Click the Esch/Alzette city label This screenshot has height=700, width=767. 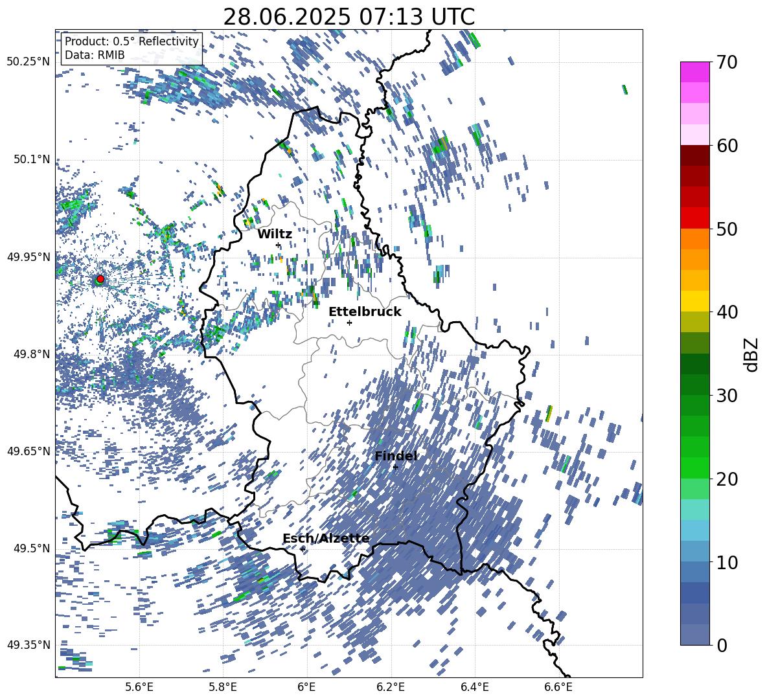[326, 539]
